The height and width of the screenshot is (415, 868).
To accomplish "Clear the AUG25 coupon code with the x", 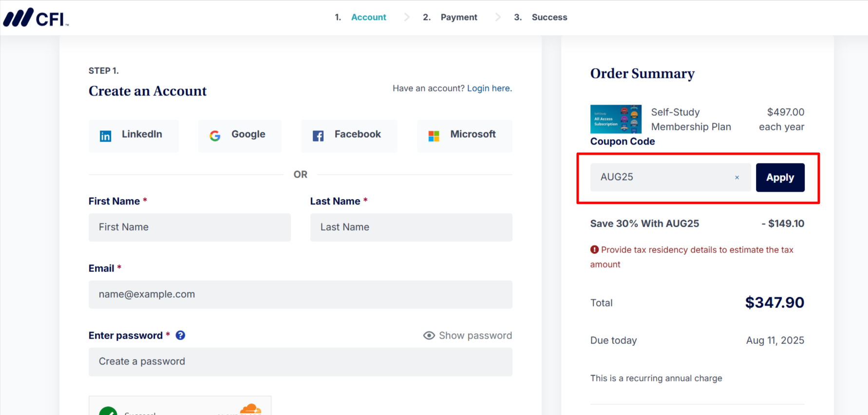I will (x=737, y=178).
